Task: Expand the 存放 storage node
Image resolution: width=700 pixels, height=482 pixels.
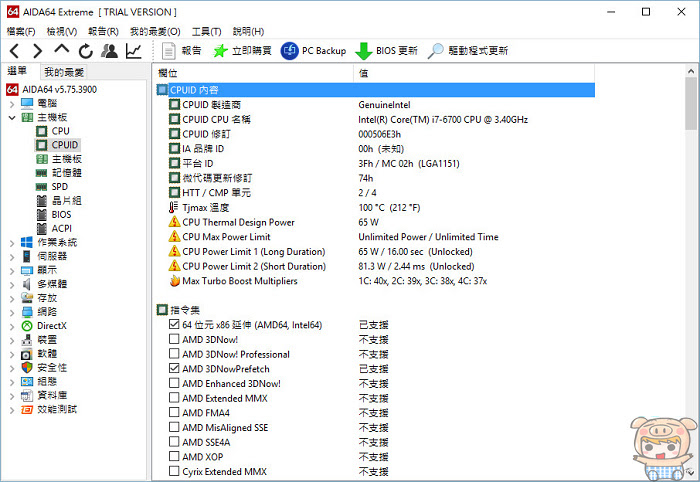Action: [12, 299]
